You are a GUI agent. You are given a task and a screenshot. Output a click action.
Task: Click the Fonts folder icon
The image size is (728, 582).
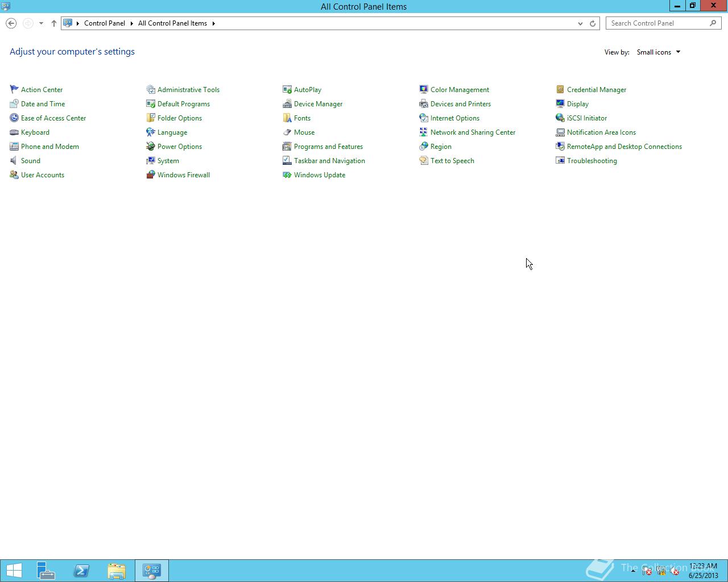click(287, 118)
